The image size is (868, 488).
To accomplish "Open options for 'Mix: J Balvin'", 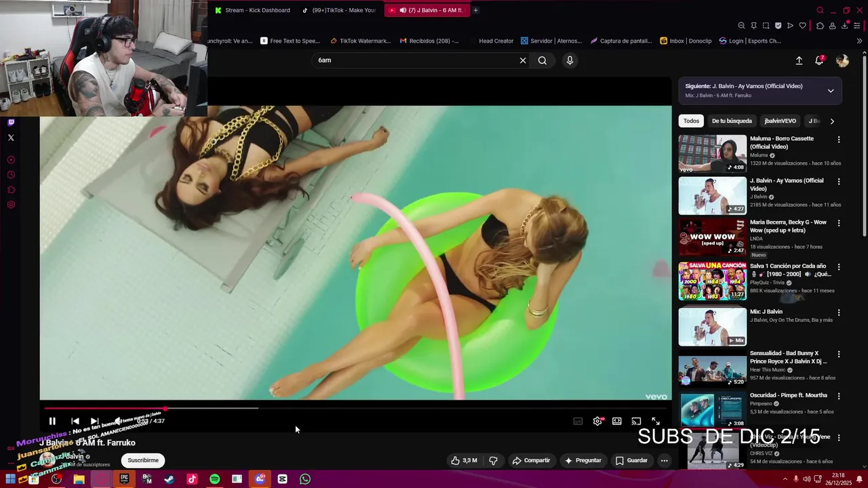I will tap(839, 312).
